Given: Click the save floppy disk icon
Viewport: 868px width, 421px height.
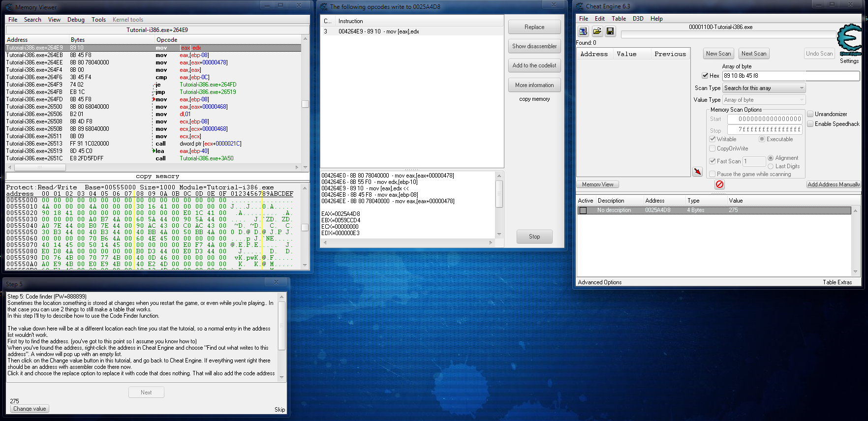Looking at the screenshot, I should pos(610,31).
